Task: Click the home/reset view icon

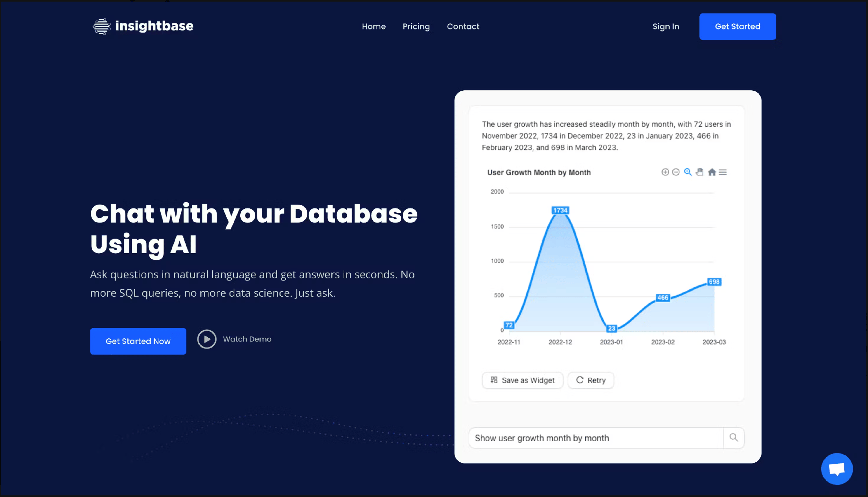Action: [711, 172]
